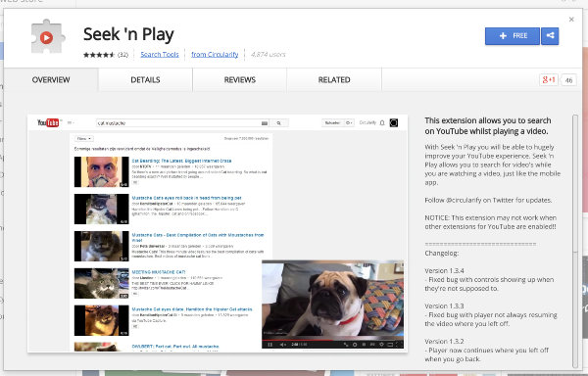The image size is (588, 376).
Task: Click the 4,874 users text
Action: pyautogui.click(x=269, y=54)
